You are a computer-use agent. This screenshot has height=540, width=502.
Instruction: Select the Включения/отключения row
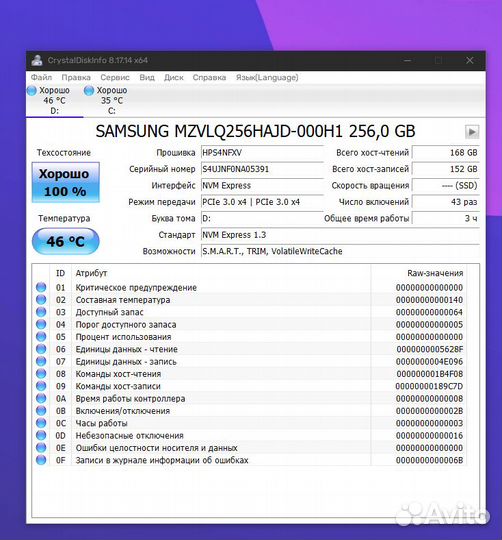(x=249, y=411)
